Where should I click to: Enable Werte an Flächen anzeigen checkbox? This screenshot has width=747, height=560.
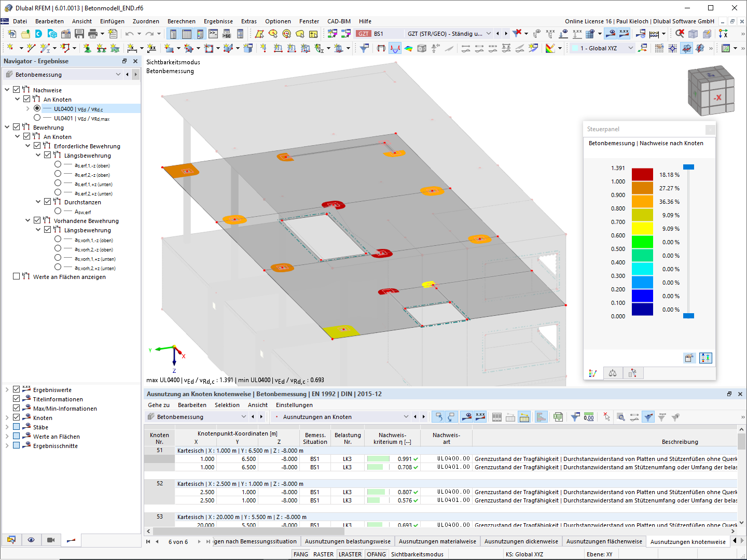[16, 276]
